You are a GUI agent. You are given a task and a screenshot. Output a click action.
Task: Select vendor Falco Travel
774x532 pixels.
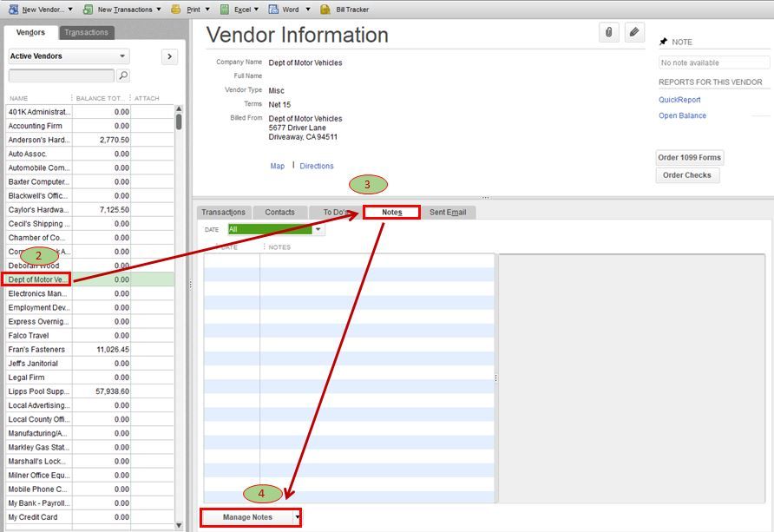point(40,336)
